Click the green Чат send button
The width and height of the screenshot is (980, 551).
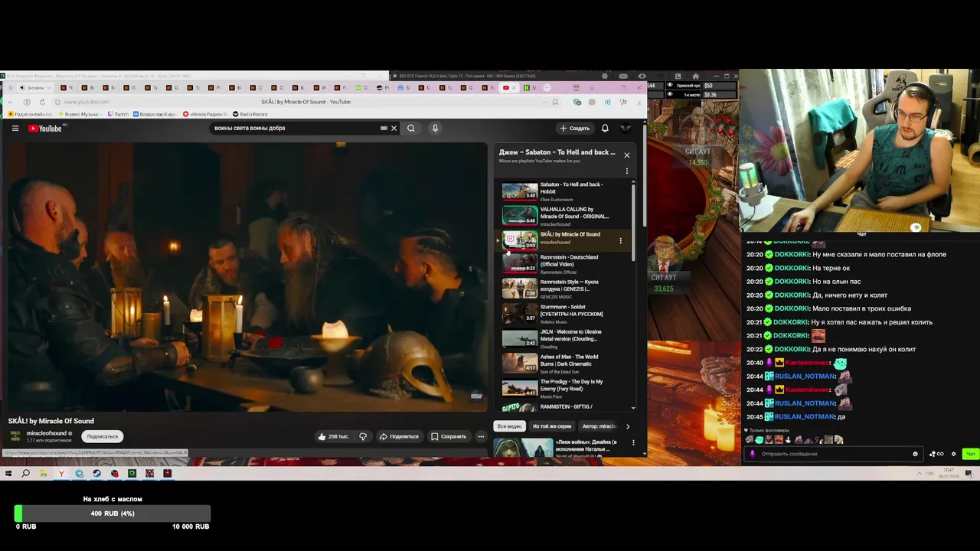pyautogui.click(x=971, y=454)
